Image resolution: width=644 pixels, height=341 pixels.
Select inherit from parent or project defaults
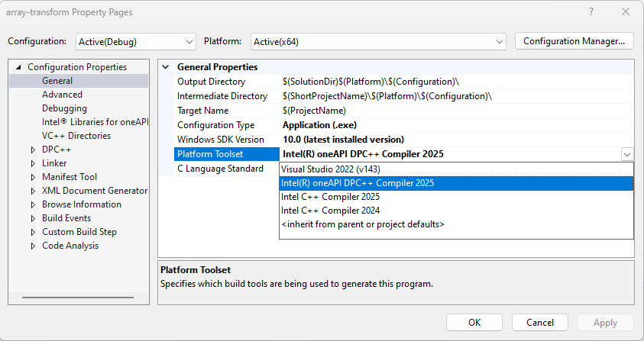(362, 224)
